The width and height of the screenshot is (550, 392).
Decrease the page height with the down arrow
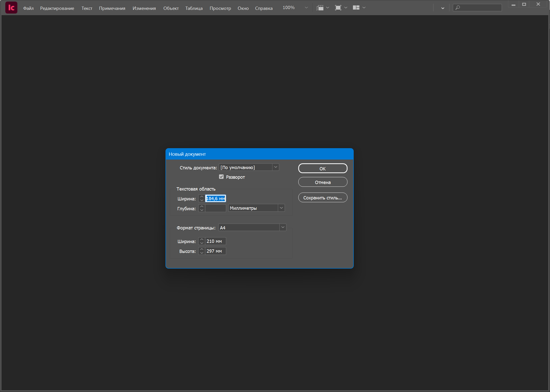coord(202,253)
